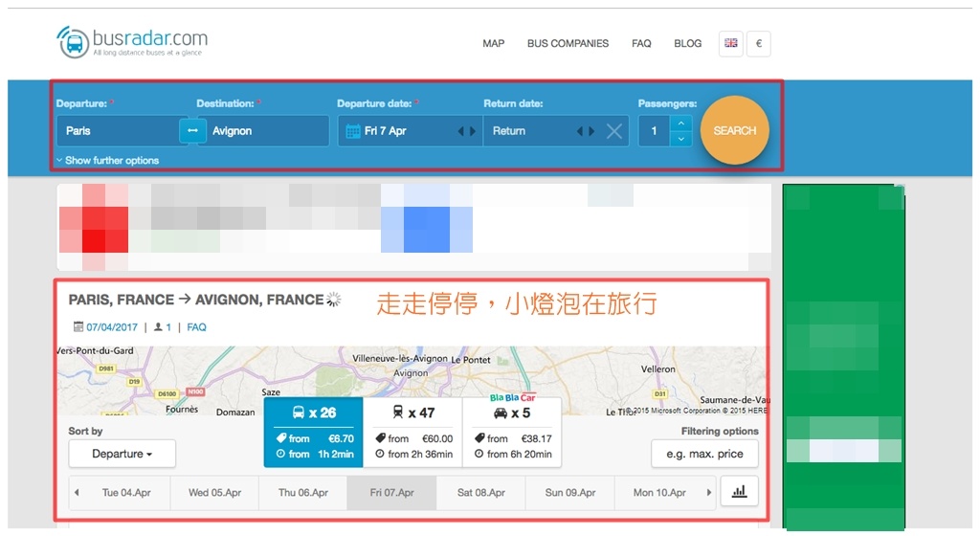Open FAQ link under route title
The height and width of the screenshot is (536, 980).
196,326
